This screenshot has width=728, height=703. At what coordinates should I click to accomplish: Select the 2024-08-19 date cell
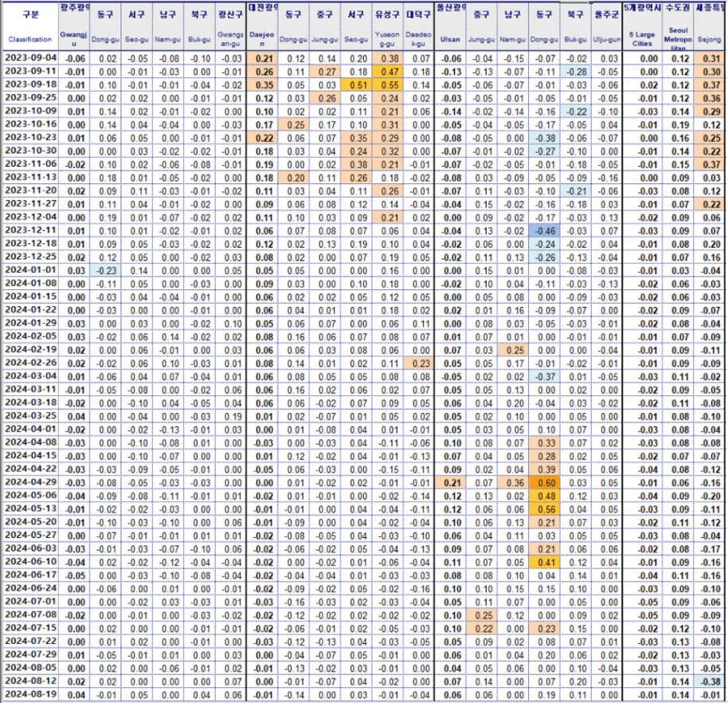[30, 694]
